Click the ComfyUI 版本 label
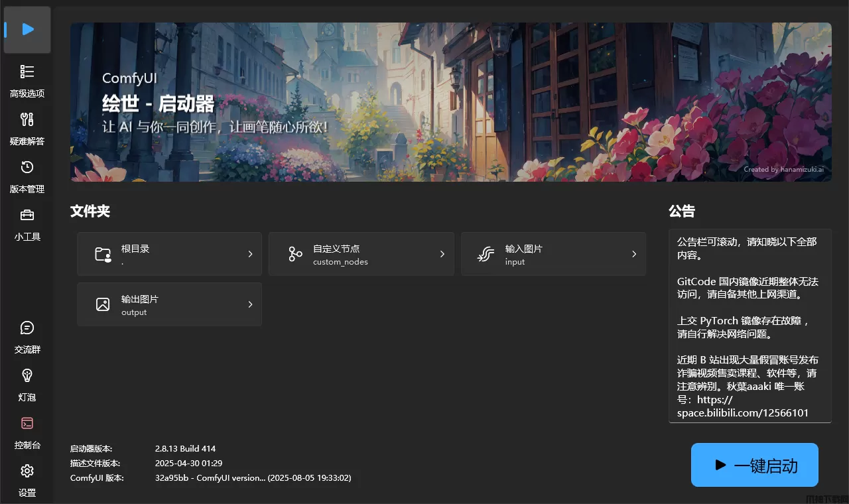 point(97,477)
